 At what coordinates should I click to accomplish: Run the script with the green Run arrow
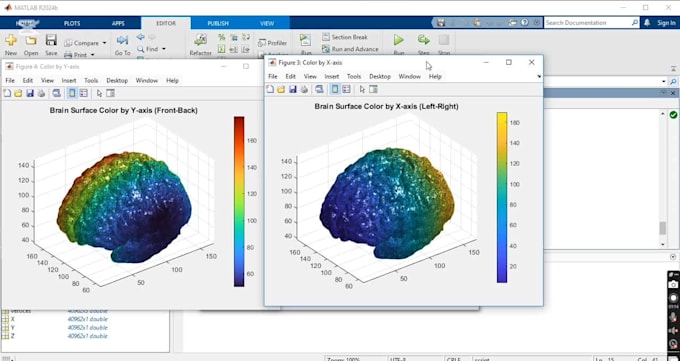coord(399,40)
